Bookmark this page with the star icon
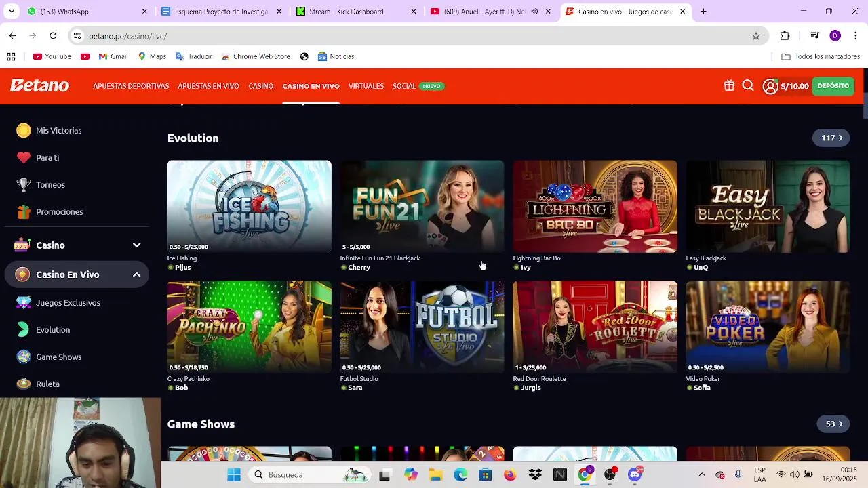This screenshot has width=868, height=488. (756, 36)
